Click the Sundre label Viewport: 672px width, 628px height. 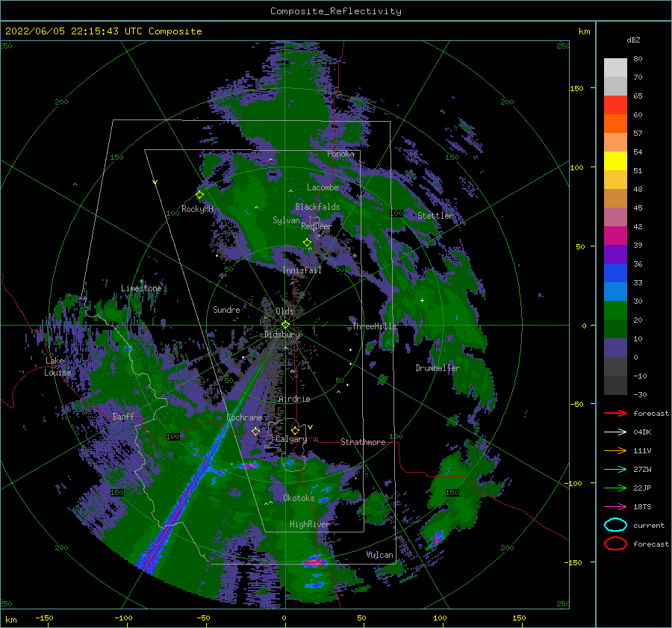pos(226,309)
